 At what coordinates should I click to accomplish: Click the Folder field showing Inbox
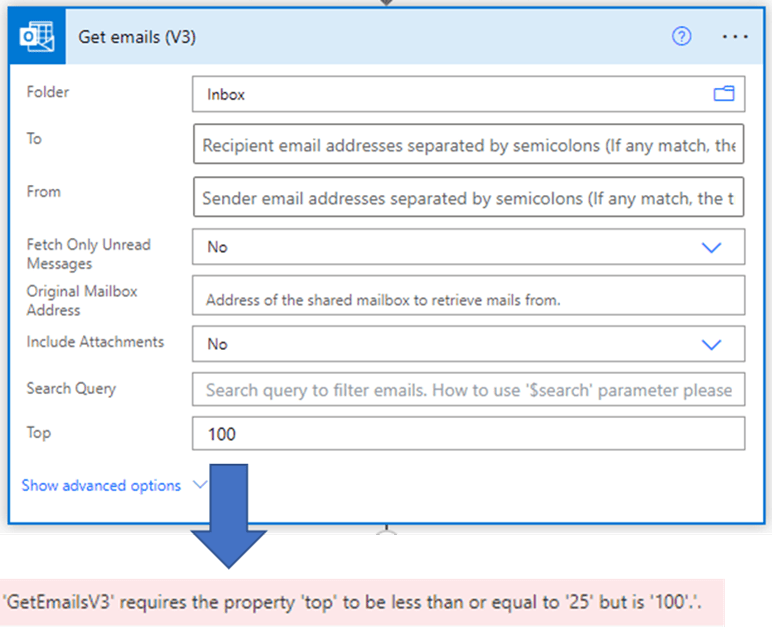point(468,94)
